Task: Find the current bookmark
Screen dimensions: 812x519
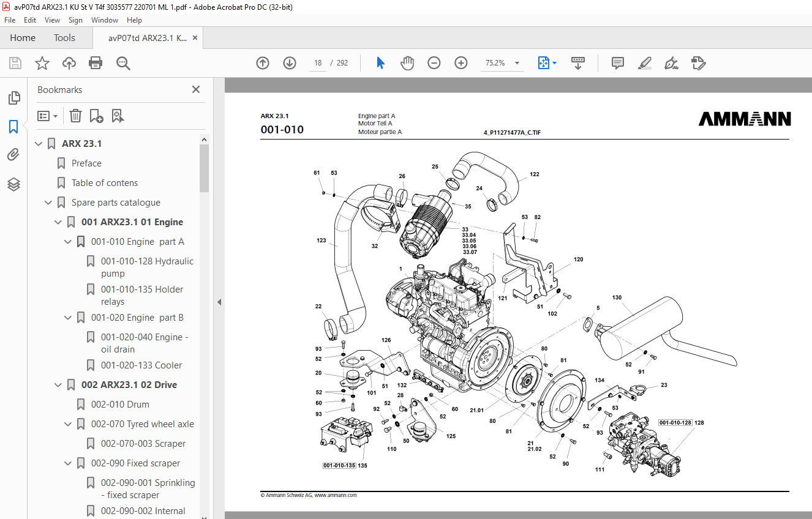Action: coord(118,116)
